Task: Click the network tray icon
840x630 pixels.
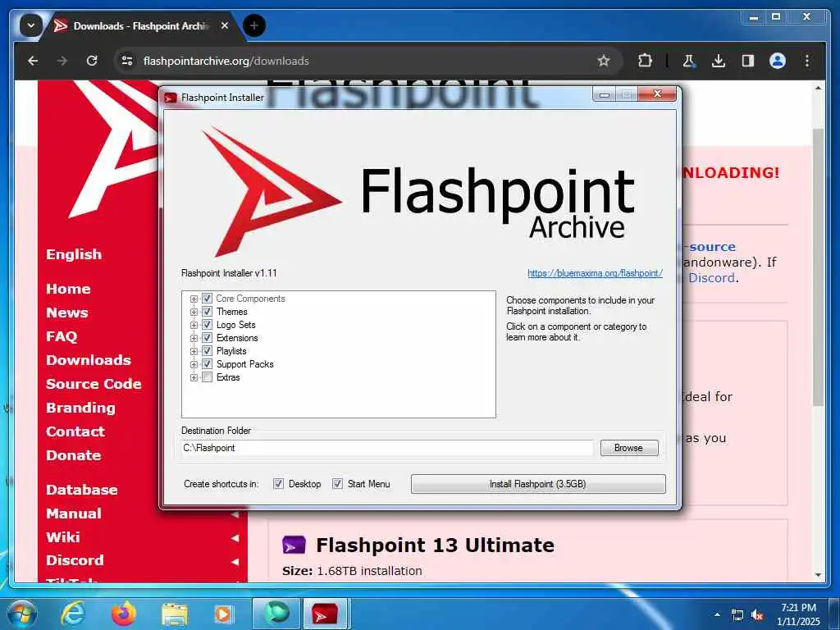Action: [737, 615]
